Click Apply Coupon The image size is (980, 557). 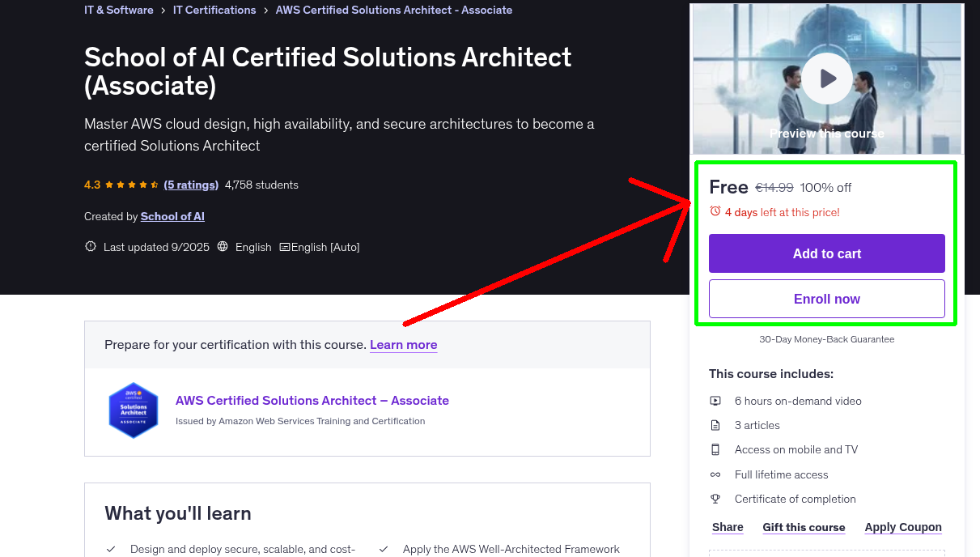click(903, 527)
